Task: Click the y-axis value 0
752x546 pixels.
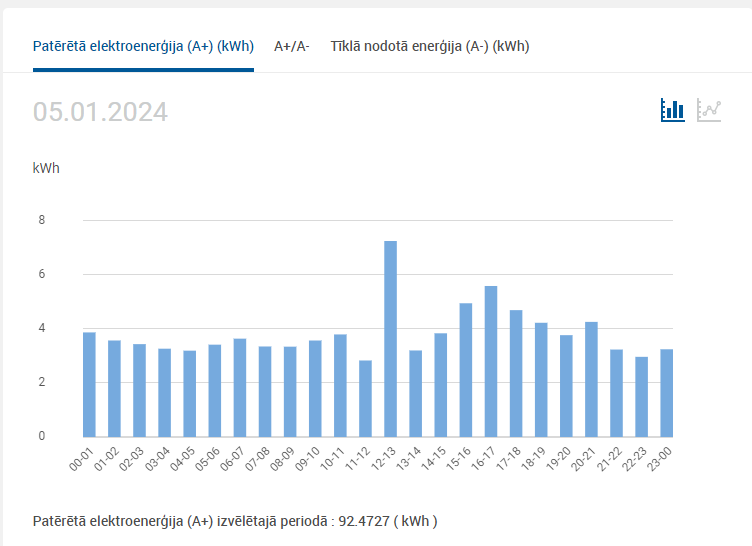Action: [x=42, y=436]
